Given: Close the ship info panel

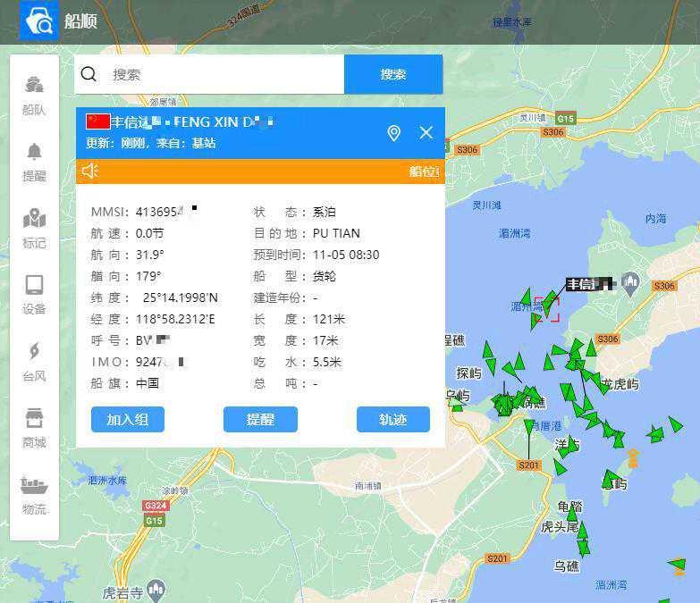Looking at the screenshot, I should coord(426,133).
